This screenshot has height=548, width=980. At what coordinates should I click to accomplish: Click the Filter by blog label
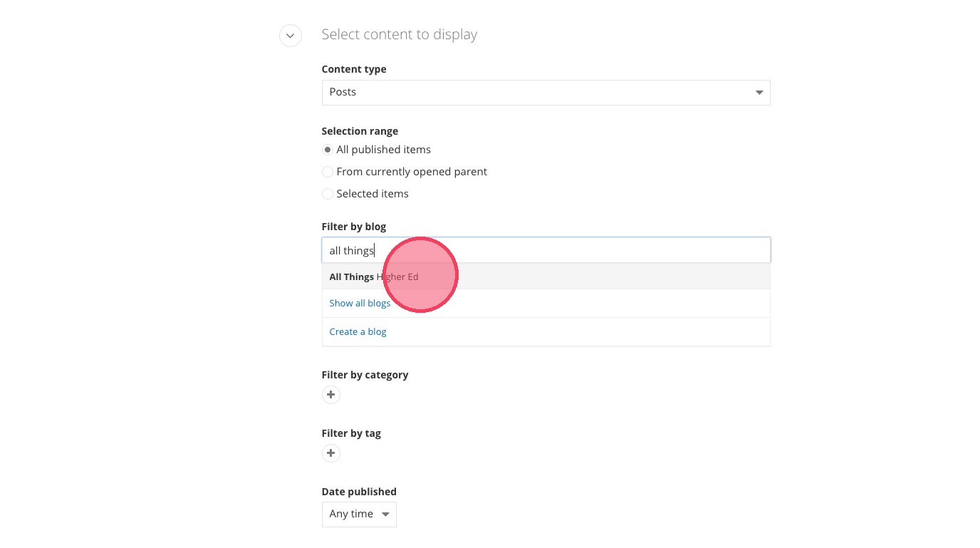click(x=353, y=227)
